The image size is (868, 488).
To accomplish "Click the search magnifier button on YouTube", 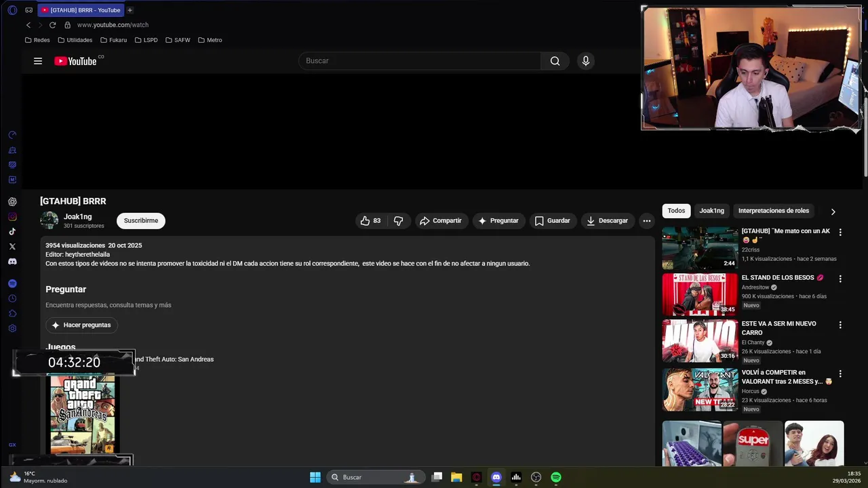I will click(x=555, y=61).
